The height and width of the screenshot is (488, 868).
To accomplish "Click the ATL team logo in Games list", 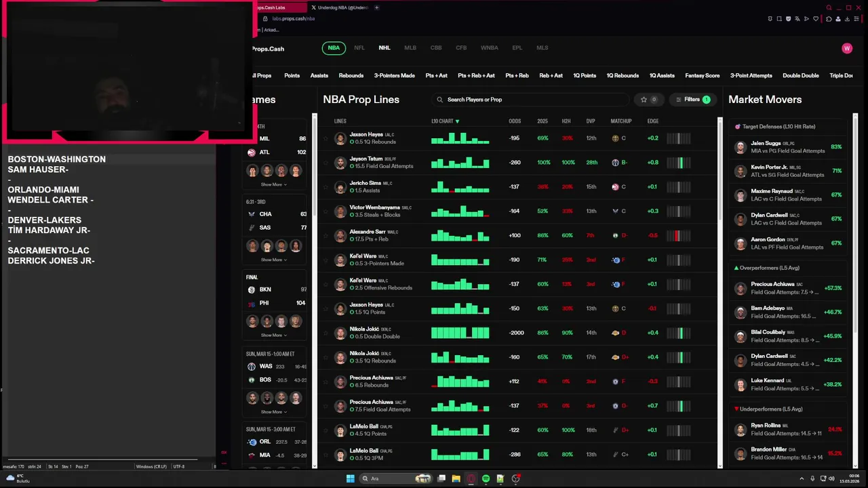I will click(x=252, y=152).
